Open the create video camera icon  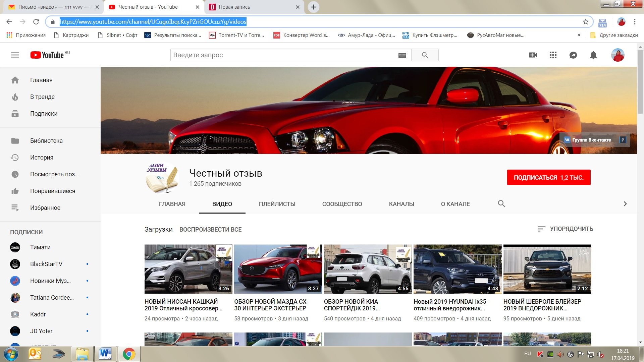click(x=533, y=55)
